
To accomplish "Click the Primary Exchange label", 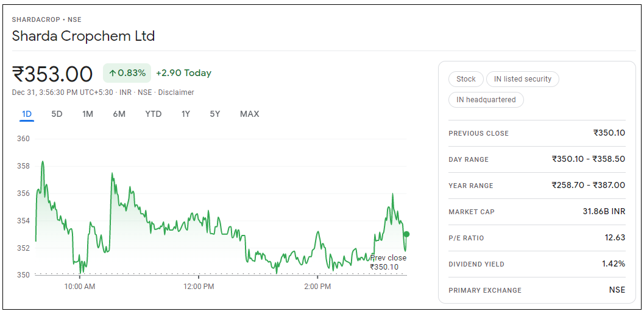I will pyautogui.click(x=485, y=291).
